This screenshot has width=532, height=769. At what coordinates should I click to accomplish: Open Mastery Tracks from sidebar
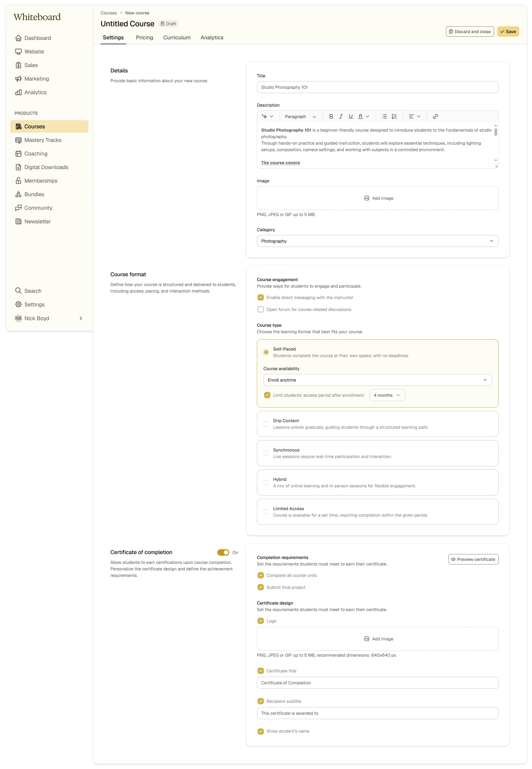tap(43, 140)
